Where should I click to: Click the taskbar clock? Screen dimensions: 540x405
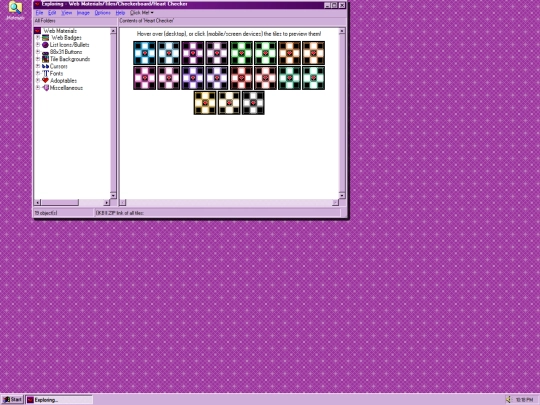pos(524,400)
